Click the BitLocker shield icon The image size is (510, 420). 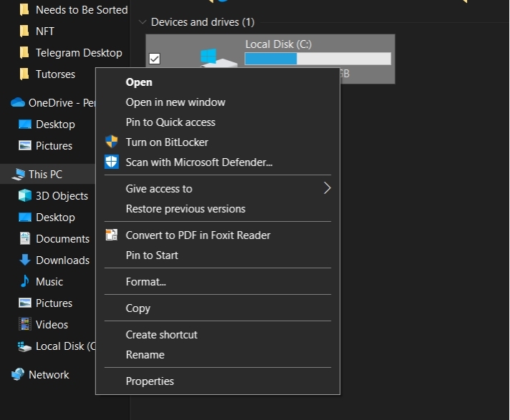(x=112, y=142)
